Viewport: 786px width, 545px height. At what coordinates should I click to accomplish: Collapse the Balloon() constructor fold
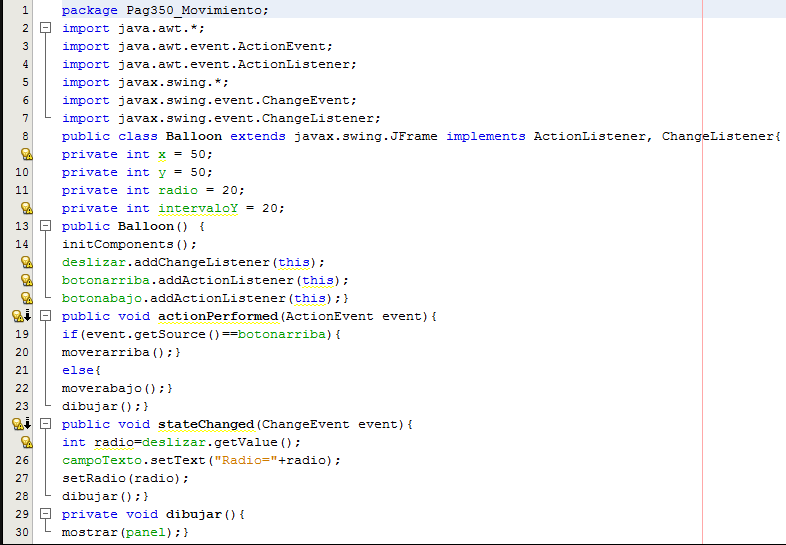click(x=46, y=226)
